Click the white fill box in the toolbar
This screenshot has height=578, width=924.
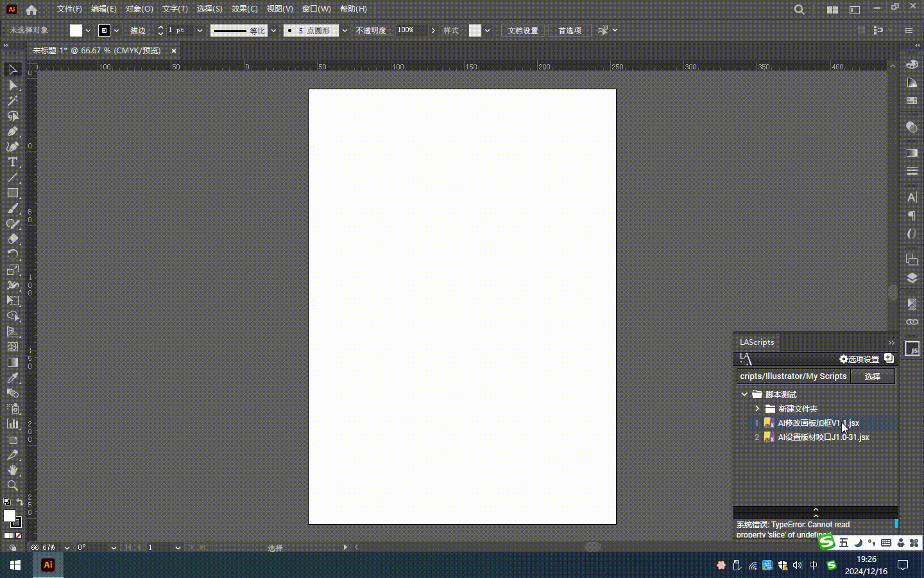[x=9, y=516]
